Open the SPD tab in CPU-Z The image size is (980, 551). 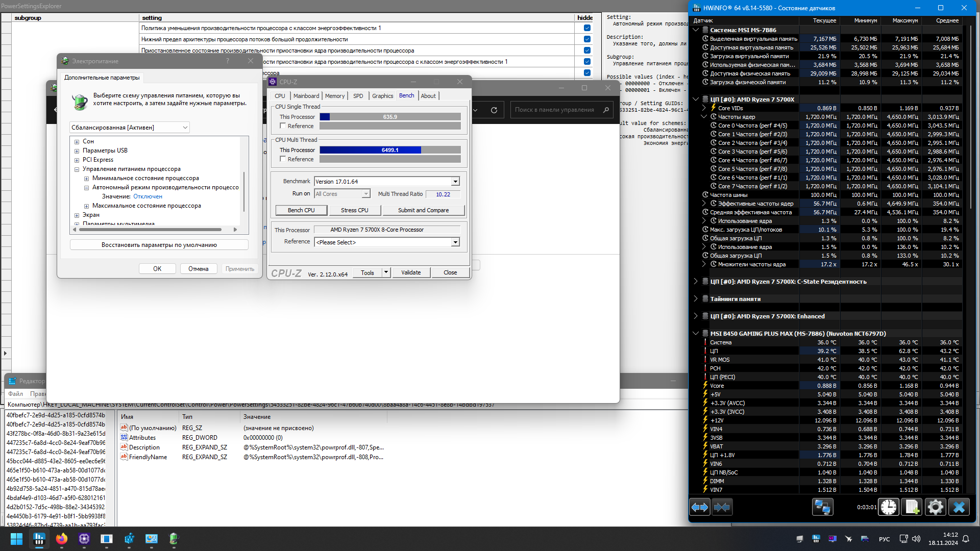(x=358, y=96)
